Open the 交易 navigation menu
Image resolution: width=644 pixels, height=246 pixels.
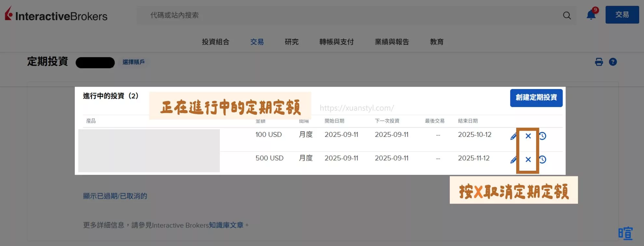click(257, 42)
